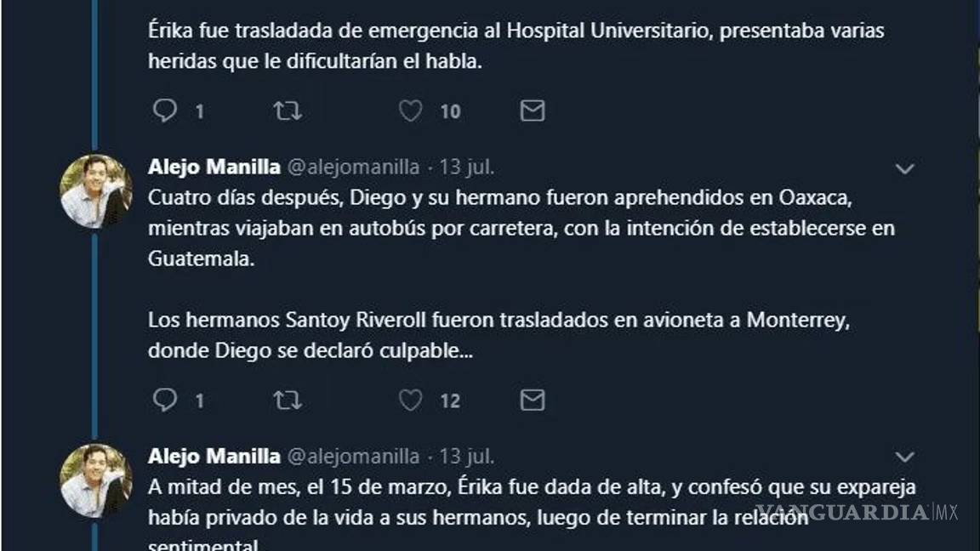The image size is (980, 551).
Task: Retweet the tweet mentioning Guatemala
Action: click(x=288, y=400)
